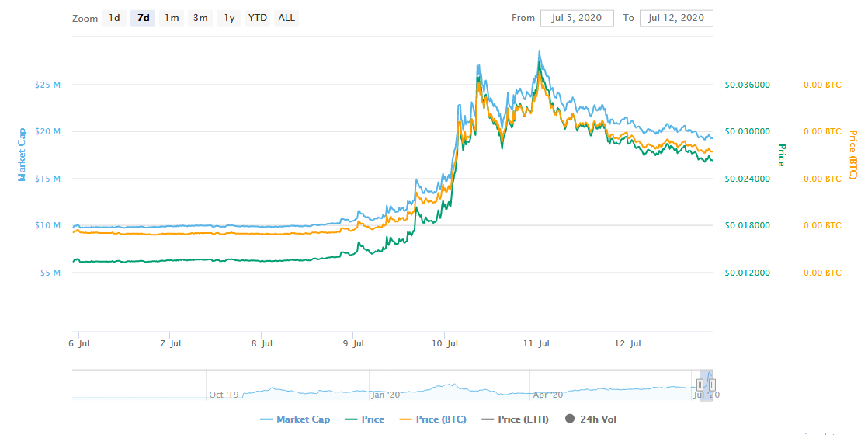Choose the YTD zoom option

click(x=258, y=18)
